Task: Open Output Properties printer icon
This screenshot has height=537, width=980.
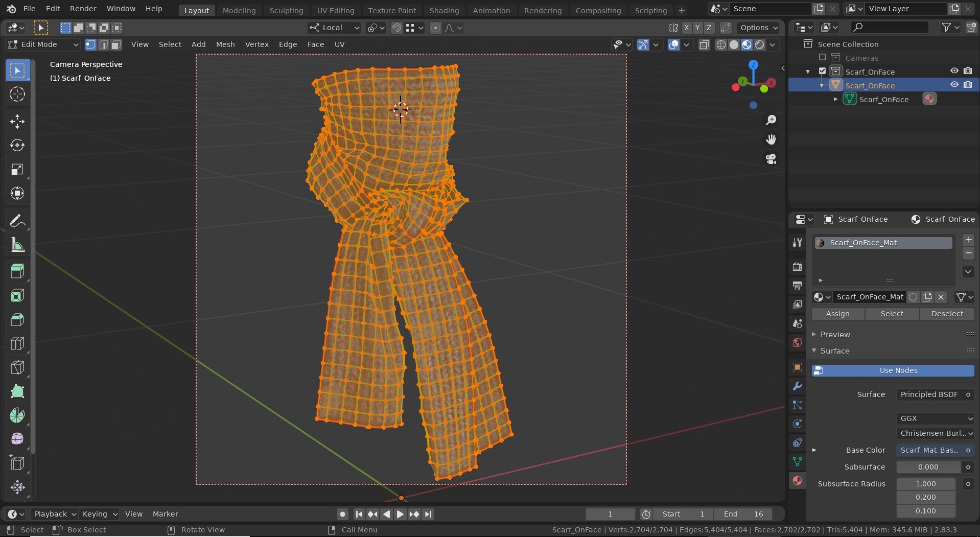Action: (x=797, y=285)
